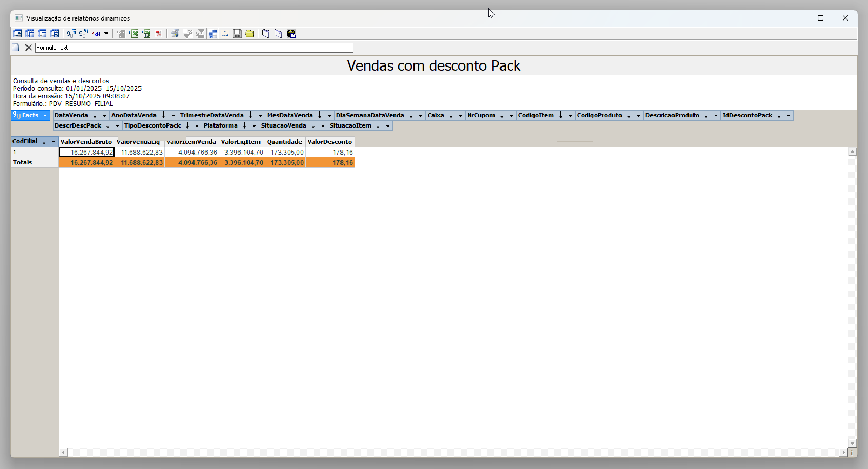Screen dimensions: 868x469
Task: Expand the AnoDataVenda filter dropdown
Action: (173, 115)
